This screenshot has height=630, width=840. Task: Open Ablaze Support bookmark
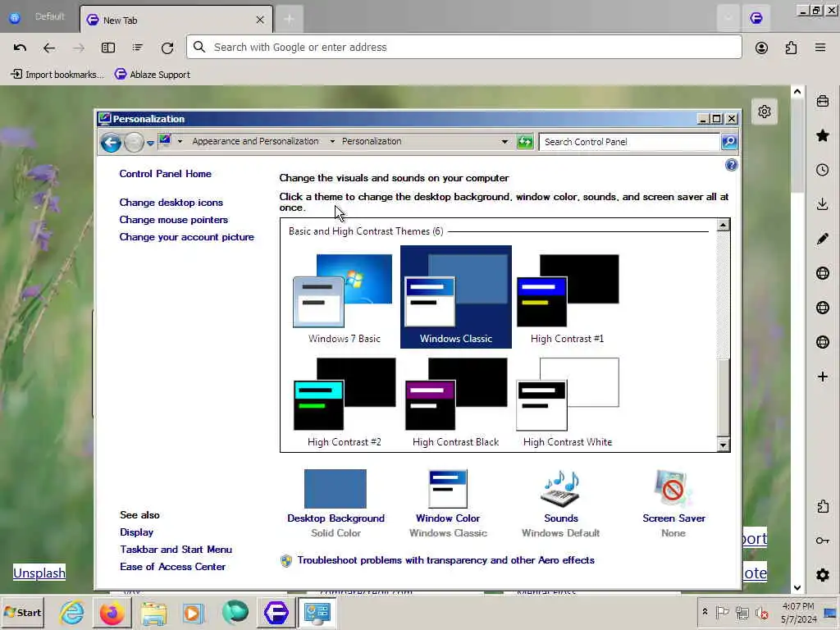tap(153, 75)
